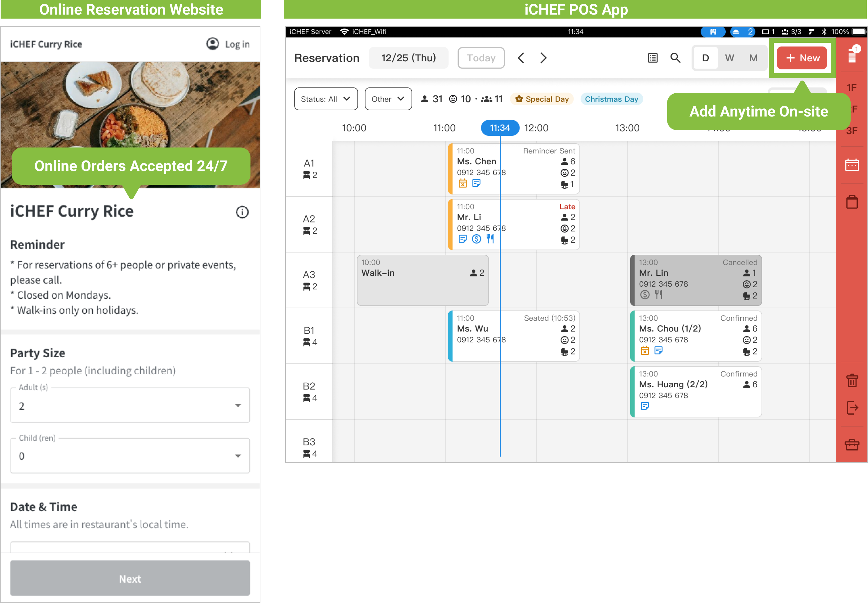Viewport: 868px width, 603px height.
Task: Click the info icon beside iCHEF Curry Rice
Action: point(242,212)
